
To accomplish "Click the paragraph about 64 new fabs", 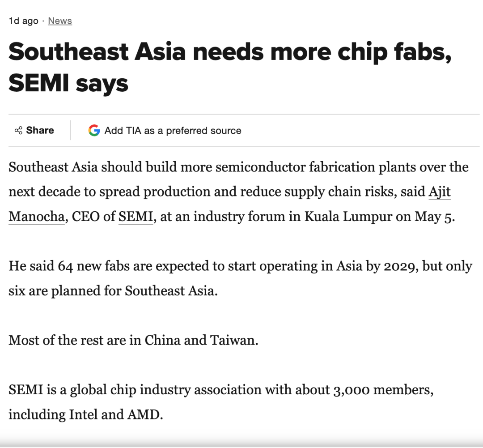I will click(x=240, y=278).
